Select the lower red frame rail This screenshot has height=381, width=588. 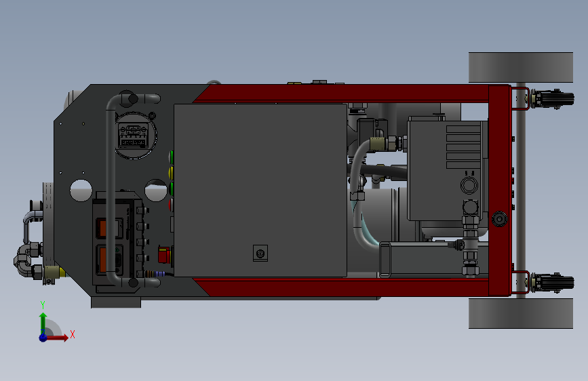(x=341, y=287)
